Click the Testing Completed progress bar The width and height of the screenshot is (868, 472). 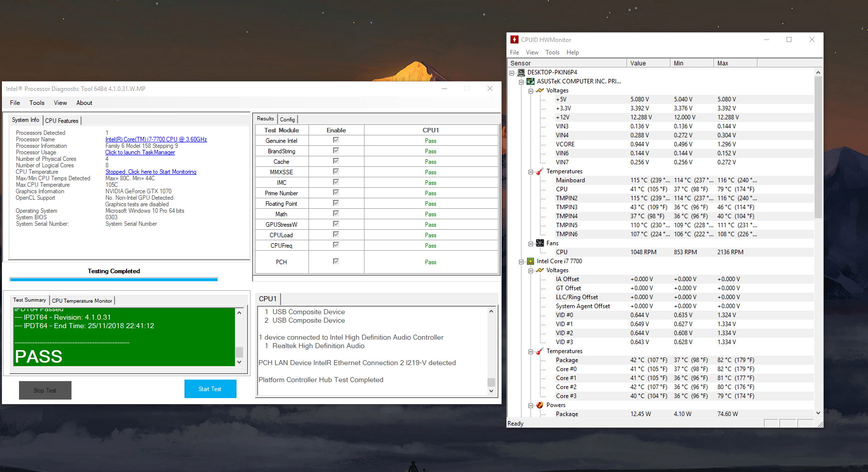[113, 280]
